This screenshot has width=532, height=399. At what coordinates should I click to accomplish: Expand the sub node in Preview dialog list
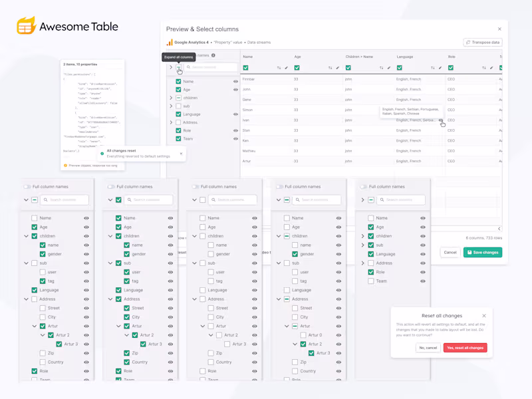pyautogui.click(x=171, y=106)
